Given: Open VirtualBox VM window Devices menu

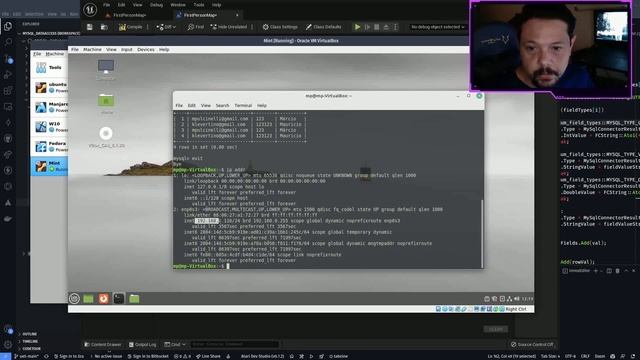Looking at the screenshot, I should point(146,49).
